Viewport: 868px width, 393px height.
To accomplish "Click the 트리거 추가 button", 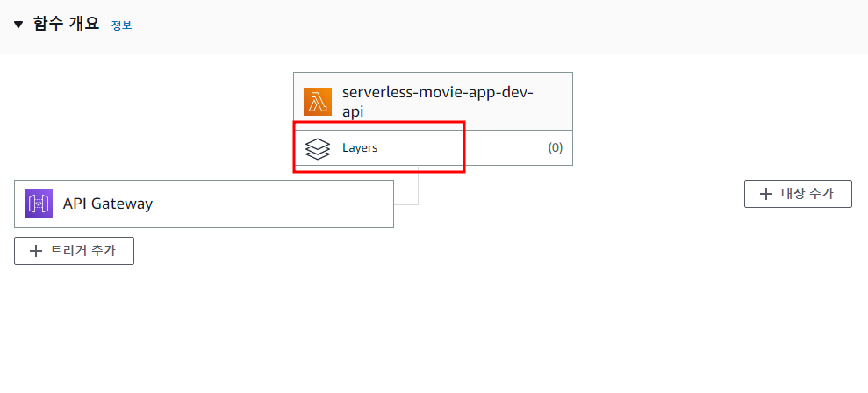I will [x=75, y=251].
